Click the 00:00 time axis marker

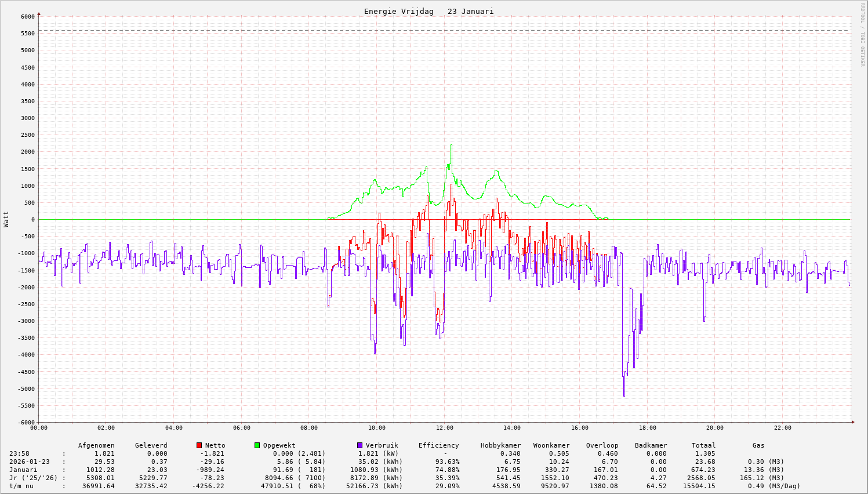click(x=39, y=428)
